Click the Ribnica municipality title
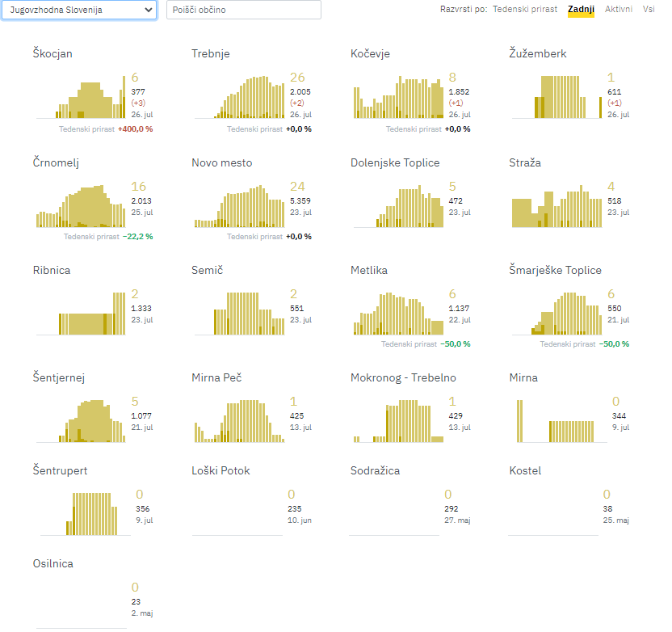 click(x=52, y=271)
